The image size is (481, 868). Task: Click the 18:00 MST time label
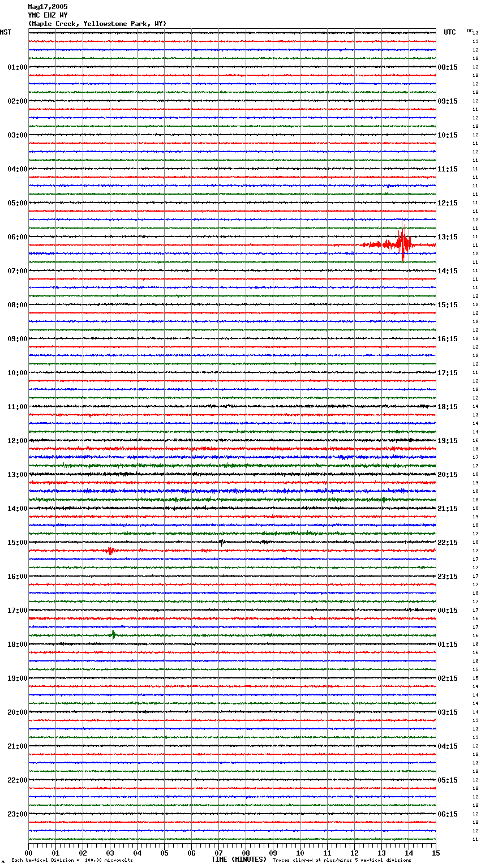18,644
